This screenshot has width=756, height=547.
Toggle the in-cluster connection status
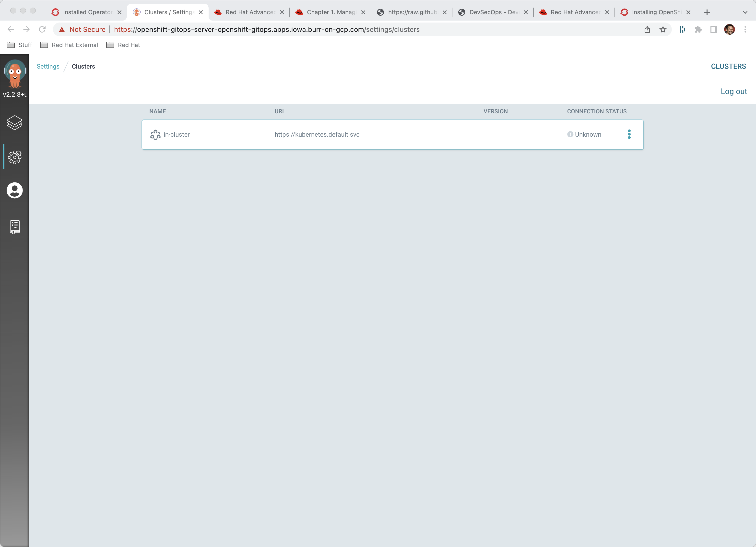629,134
